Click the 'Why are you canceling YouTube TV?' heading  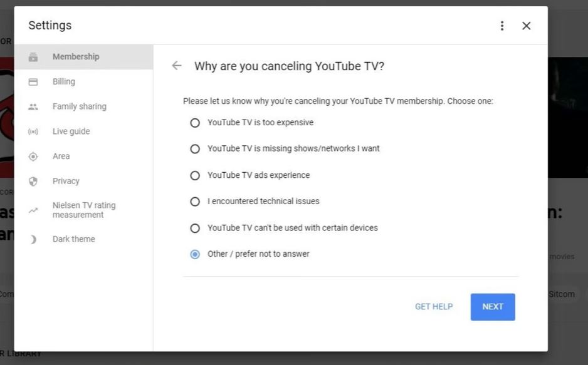click(289, 66)
